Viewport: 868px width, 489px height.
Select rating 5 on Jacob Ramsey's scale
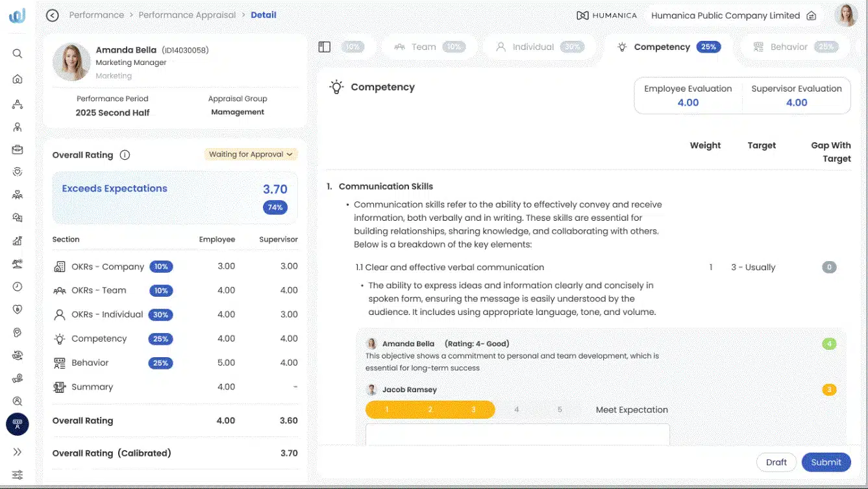click(x=559, y=409)
